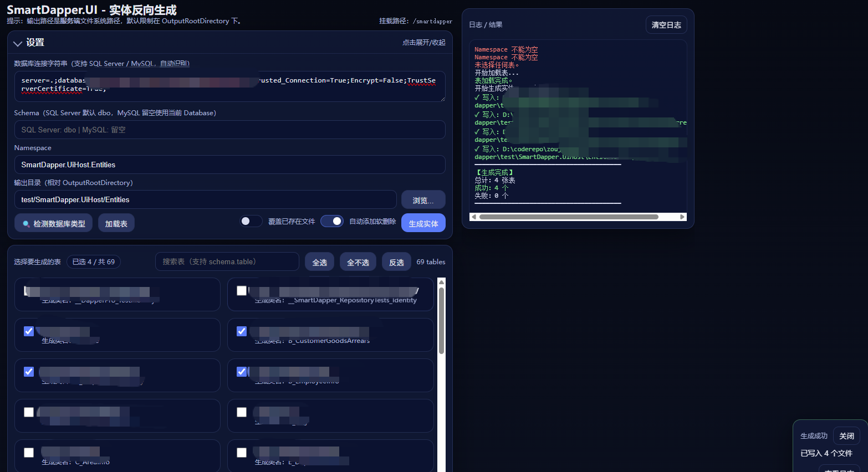Click the 搜索表 search box
Screen dimensions: 868x472
point(227,261)
